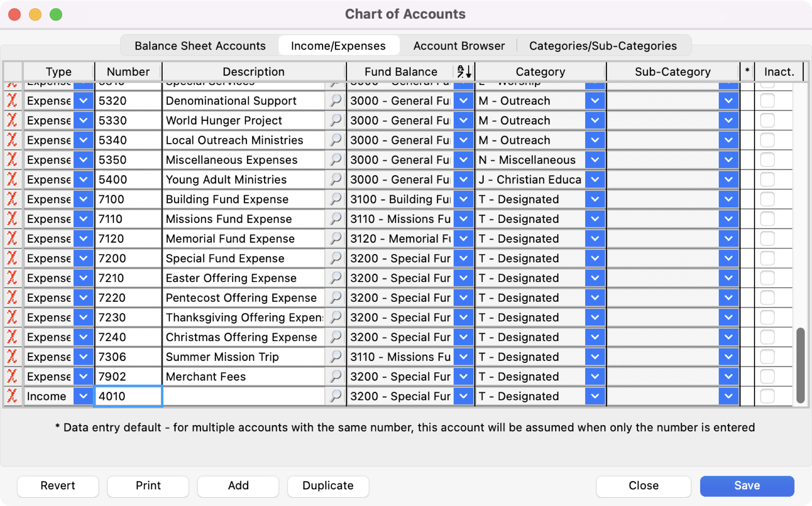The width and height of the screenshot is (812, 506).
Task: Click red X beside Merchant Fees account
Action: pos(12,376)
